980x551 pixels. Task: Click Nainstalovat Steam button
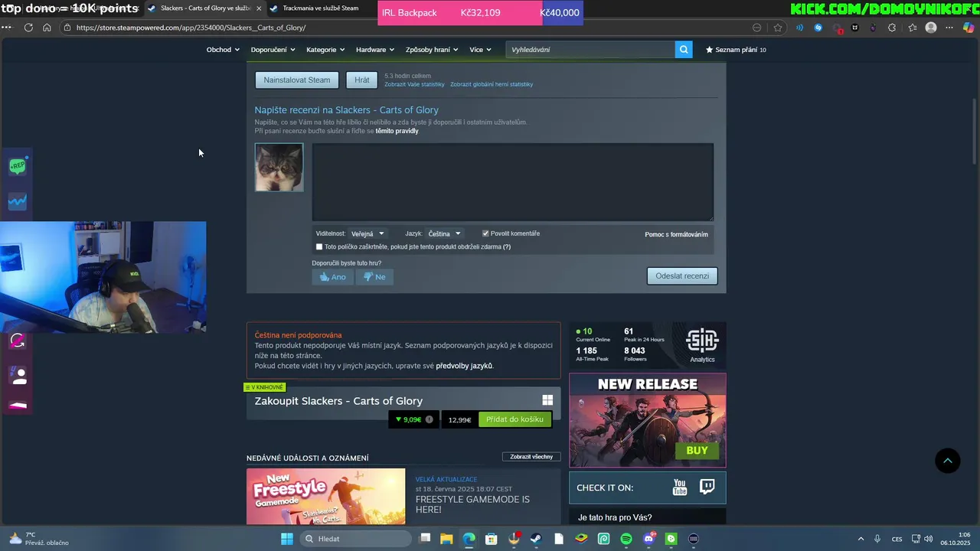point(297,80)
